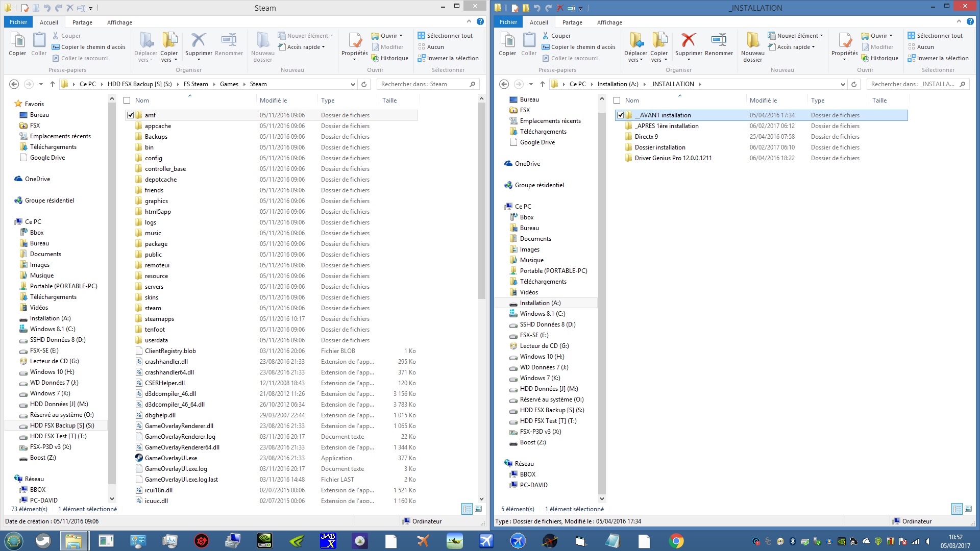This screenshot has height=551, width=980.
Task: Click red Supprimer icon in _INSTALLATION window
Action: coord(689,44)
